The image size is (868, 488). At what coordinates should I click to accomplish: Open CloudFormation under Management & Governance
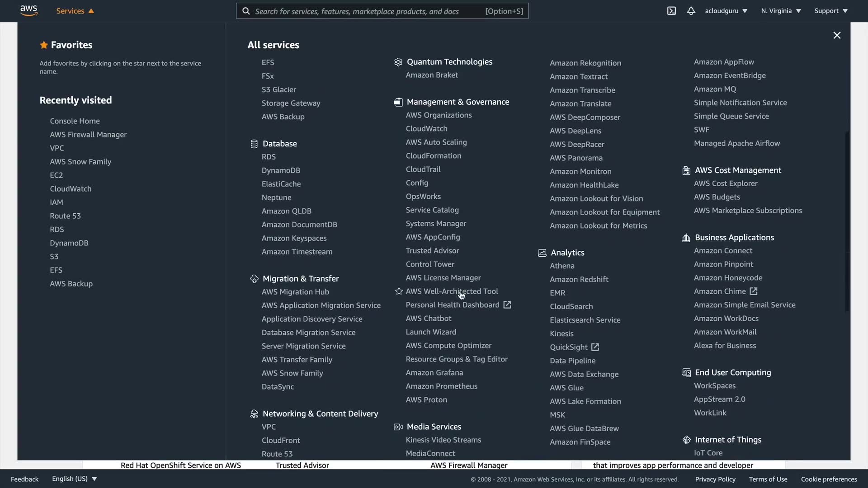[x=433, y=156]
